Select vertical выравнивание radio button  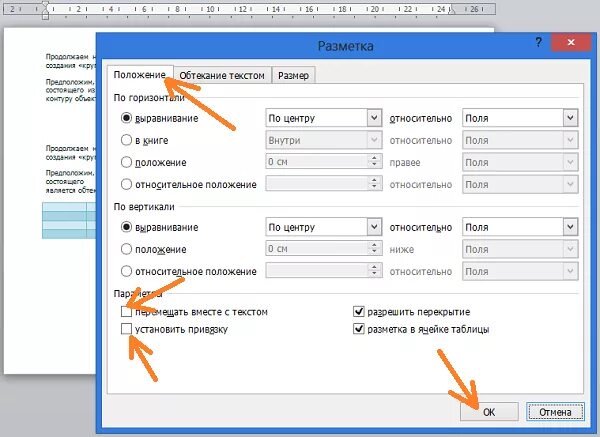pyautogui.click(x=126, y=227)
